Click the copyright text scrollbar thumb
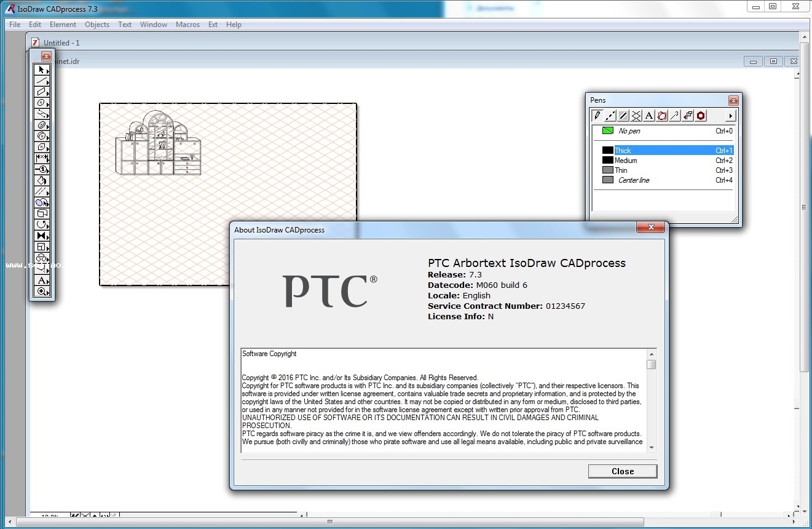 652,364
